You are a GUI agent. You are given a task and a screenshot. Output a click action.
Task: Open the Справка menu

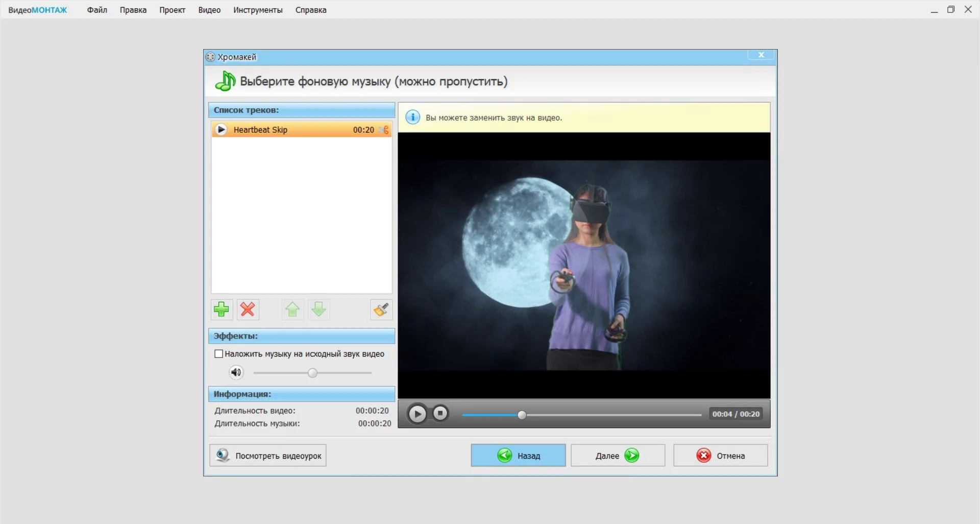310,10
